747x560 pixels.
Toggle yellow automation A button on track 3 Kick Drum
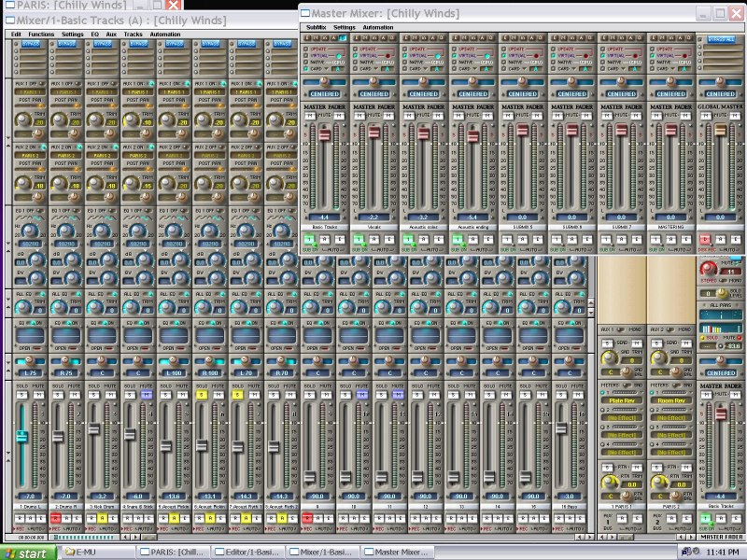click(x=102, y=518)
